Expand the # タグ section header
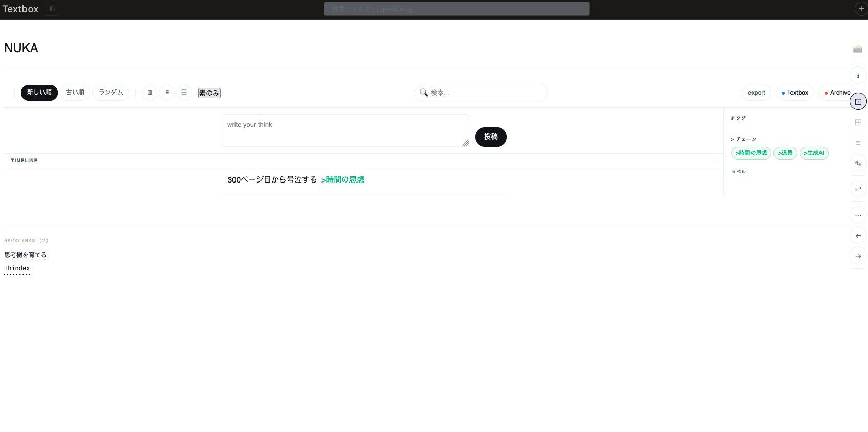The height and width of the screenshot is (432, 868). pyautogui.click(x=738, y=118)
